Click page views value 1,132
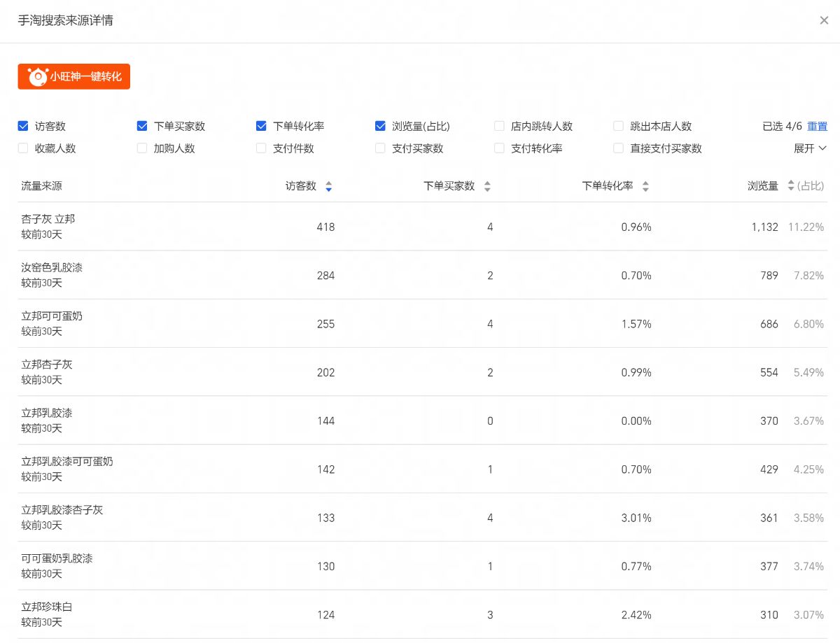 765,227
